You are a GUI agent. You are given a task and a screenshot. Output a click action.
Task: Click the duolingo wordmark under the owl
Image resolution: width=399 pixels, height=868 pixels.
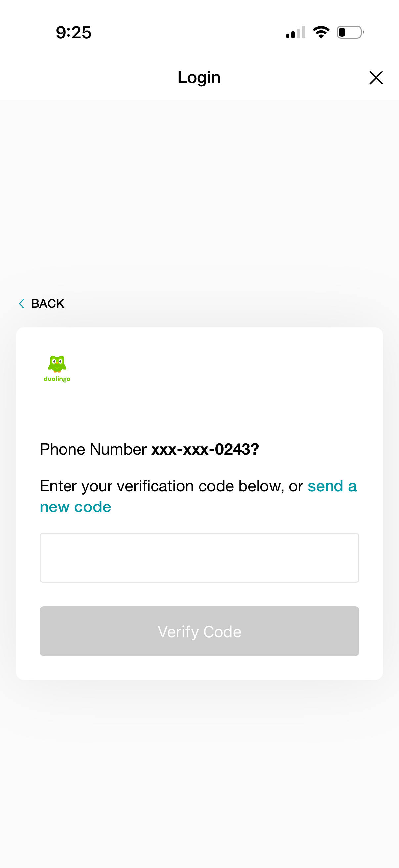(57, 379)
